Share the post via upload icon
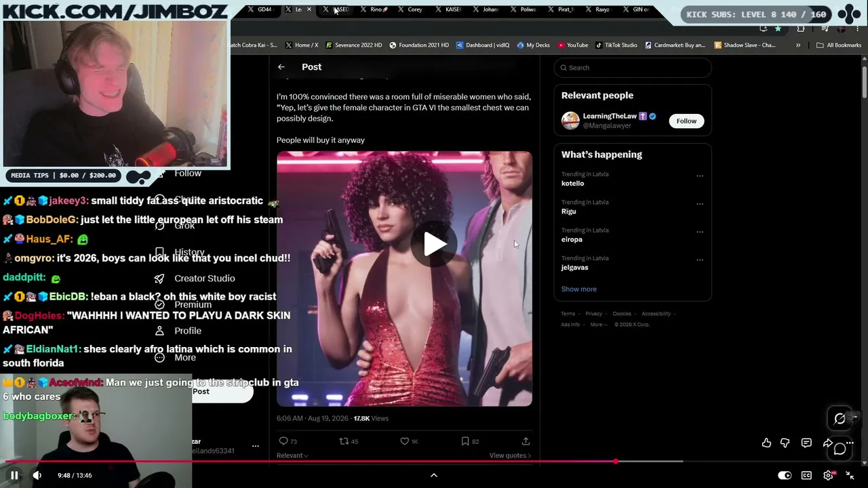The width and height of the screenshot is (868, 488). pos(526,441)
